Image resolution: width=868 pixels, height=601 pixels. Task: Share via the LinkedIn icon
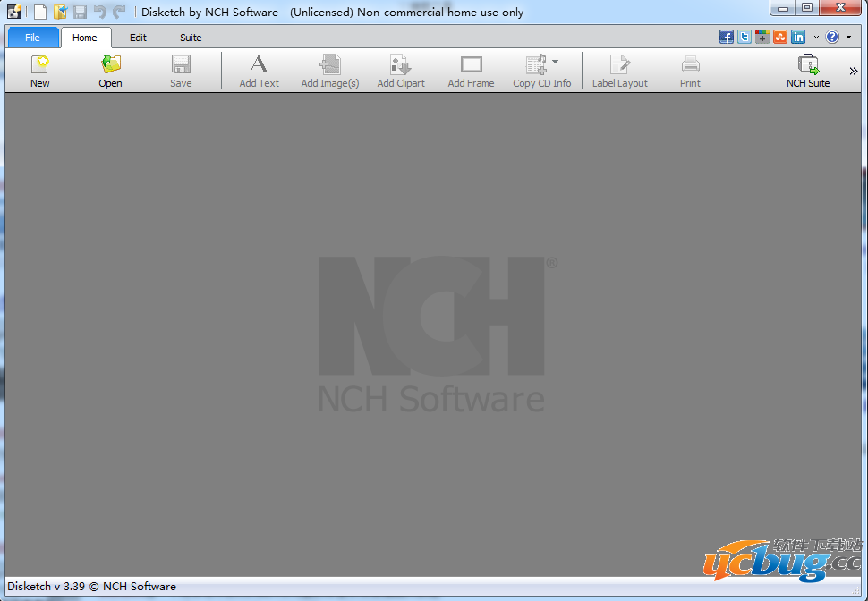click(798, 37)
